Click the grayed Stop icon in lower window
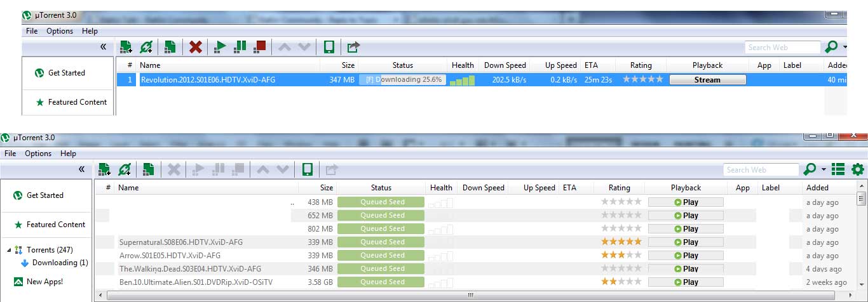 [x=238, y=169]
